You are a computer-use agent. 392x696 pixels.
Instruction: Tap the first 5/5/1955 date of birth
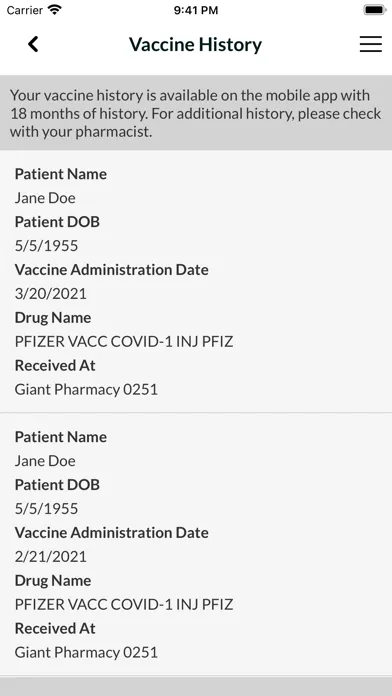(46, 246)
